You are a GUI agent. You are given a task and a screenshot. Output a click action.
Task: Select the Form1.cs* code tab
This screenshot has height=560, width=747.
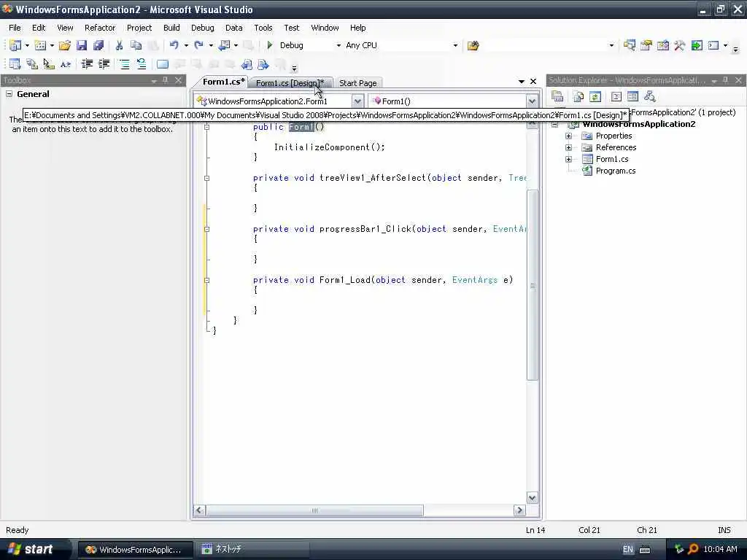click(223, 82)
